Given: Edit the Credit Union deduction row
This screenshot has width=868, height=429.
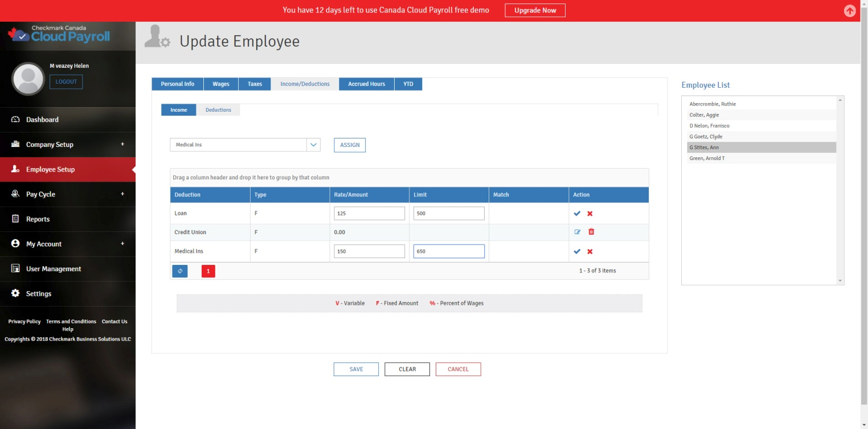Looking at the screenshot, I should coord(578,232).
